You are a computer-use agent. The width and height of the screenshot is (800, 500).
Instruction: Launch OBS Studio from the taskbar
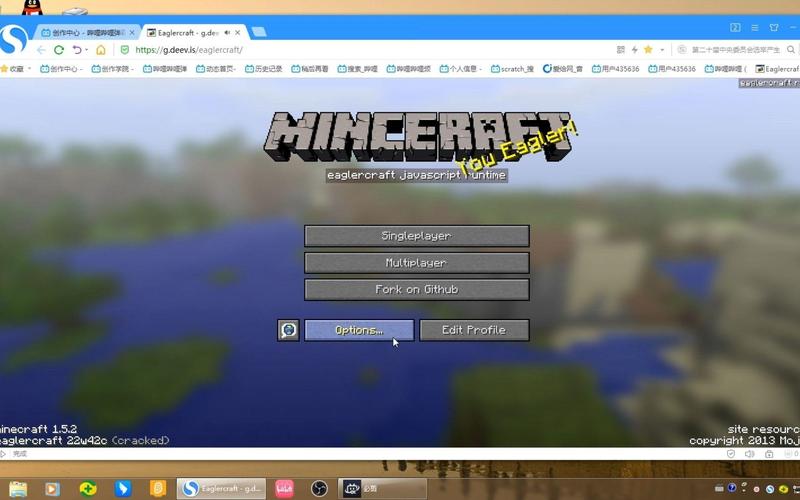[318, 489]
